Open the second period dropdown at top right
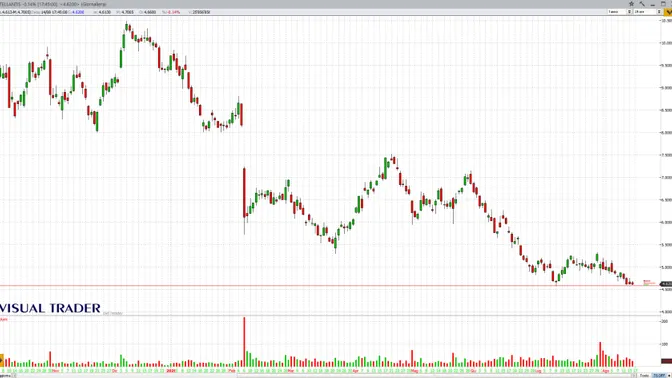 (x=647, y=12)
